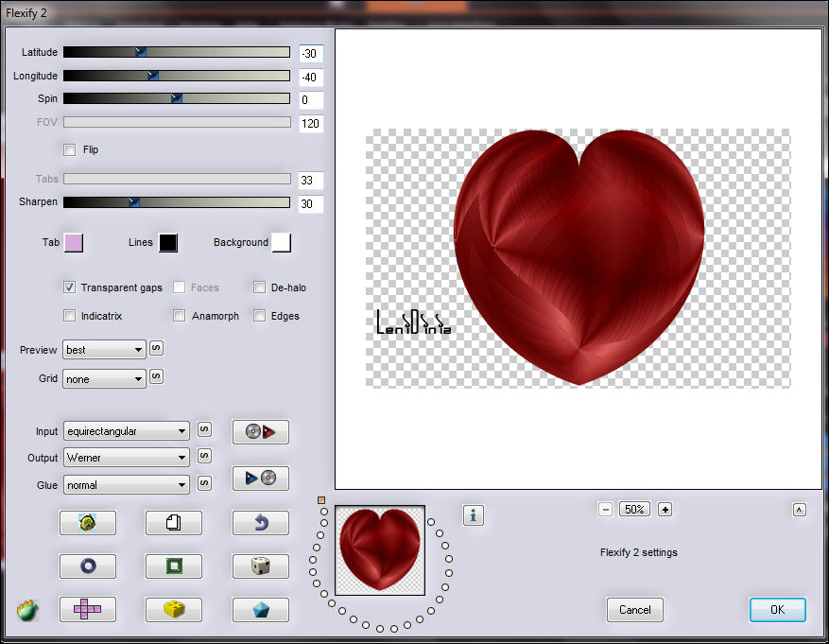Open the Output projection dropdown
Image resolution: width=829 pixels, height=644 pixels.
[x=127, y=458]
